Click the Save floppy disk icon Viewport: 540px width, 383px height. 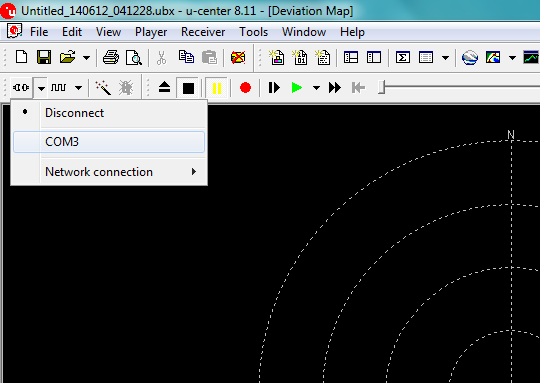click(x=44, y=57)
